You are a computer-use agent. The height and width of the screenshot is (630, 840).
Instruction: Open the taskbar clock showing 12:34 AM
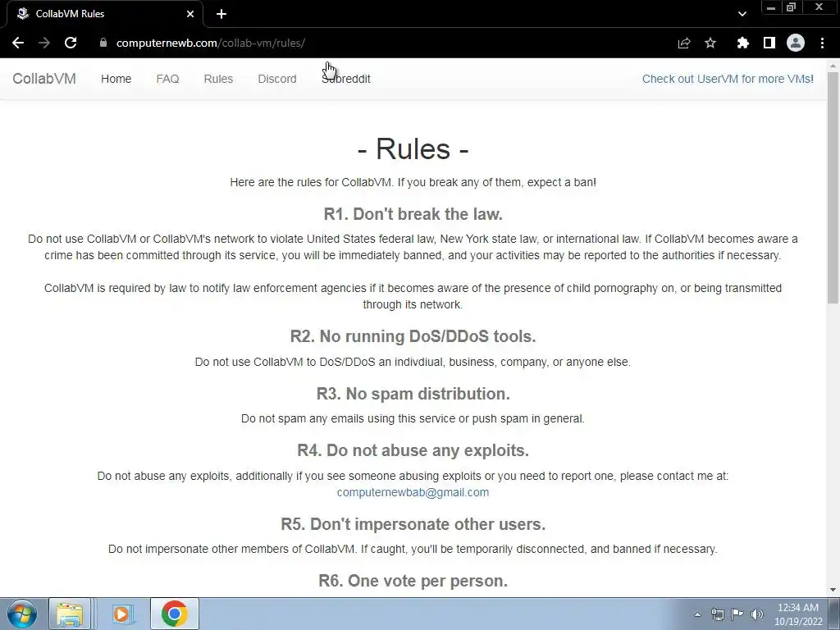(798, 614)
